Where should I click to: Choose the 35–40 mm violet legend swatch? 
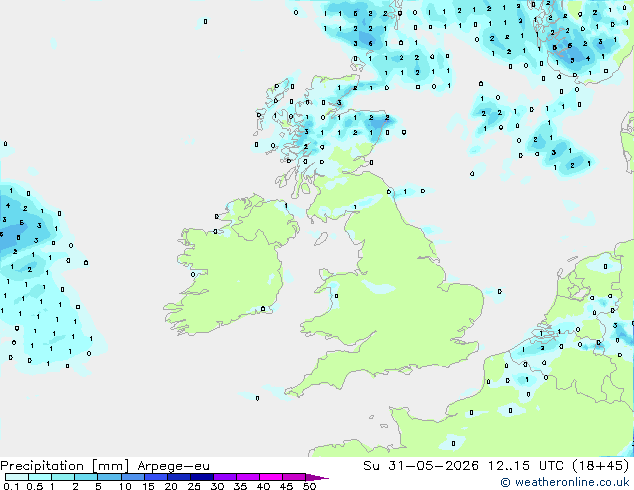point(247,477)
